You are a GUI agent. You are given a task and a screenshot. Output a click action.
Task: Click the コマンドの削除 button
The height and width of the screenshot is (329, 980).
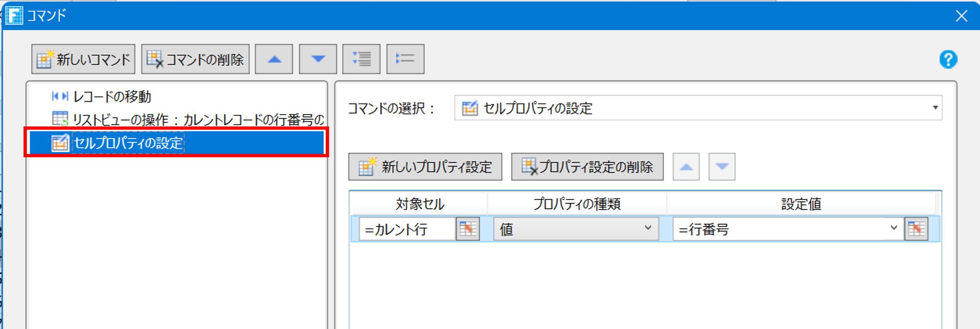tap(195, 59)
